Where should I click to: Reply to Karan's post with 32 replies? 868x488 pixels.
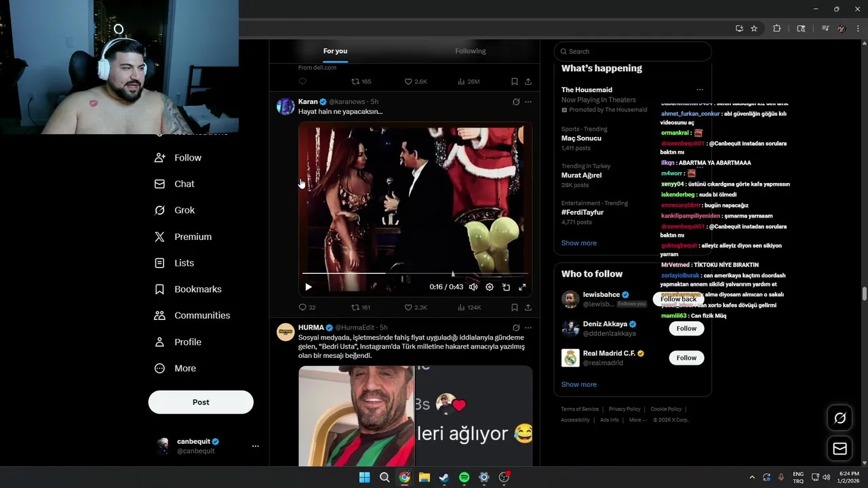[x=307, y=308]
